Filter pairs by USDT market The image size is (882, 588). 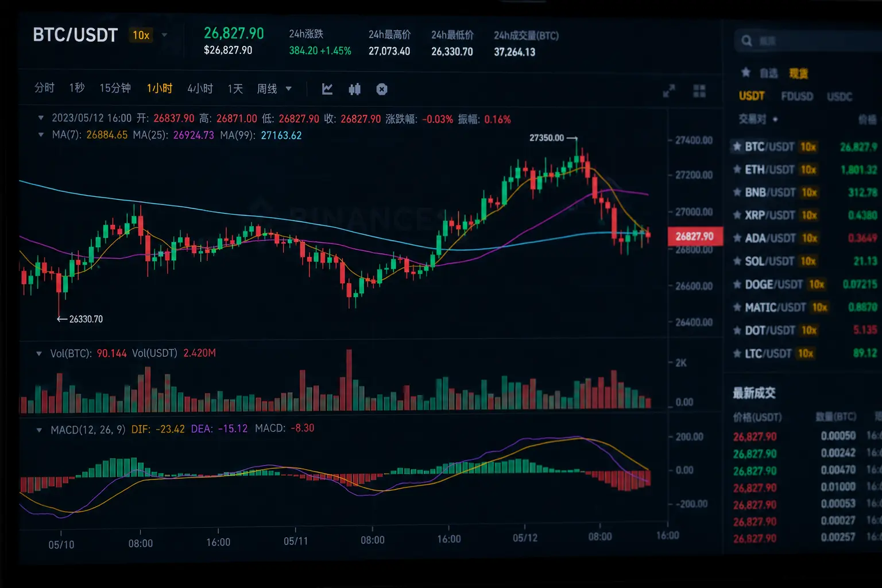coord(752,96)
